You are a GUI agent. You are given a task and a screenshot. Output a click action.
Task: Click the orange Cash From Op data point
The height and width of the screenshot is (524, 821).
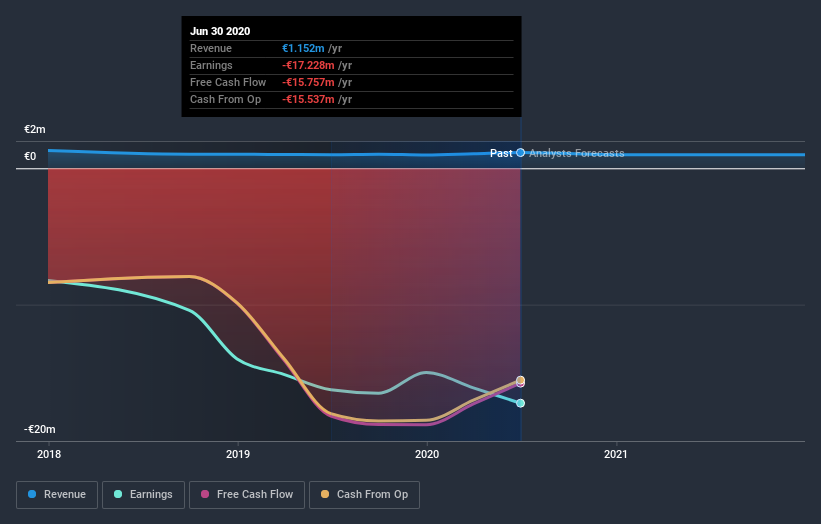pos(520,380)
